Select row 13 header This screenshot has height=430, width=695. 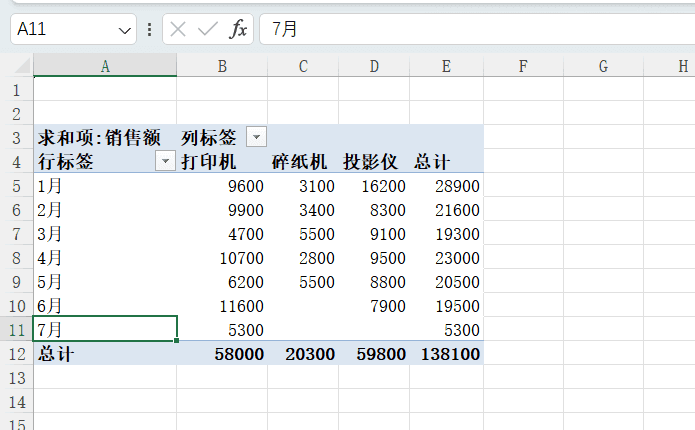point(16,377)
